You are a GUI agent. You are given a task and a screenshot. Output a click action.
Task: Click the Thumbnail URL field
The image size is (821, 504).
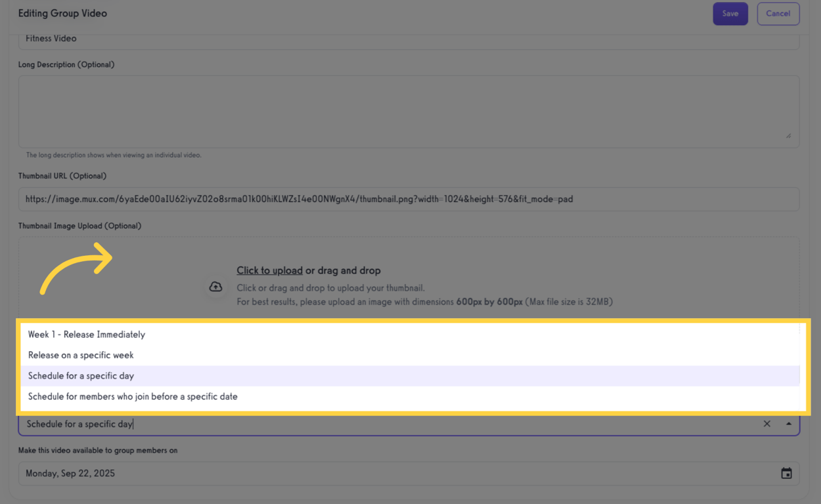click(x=409, y=199)
